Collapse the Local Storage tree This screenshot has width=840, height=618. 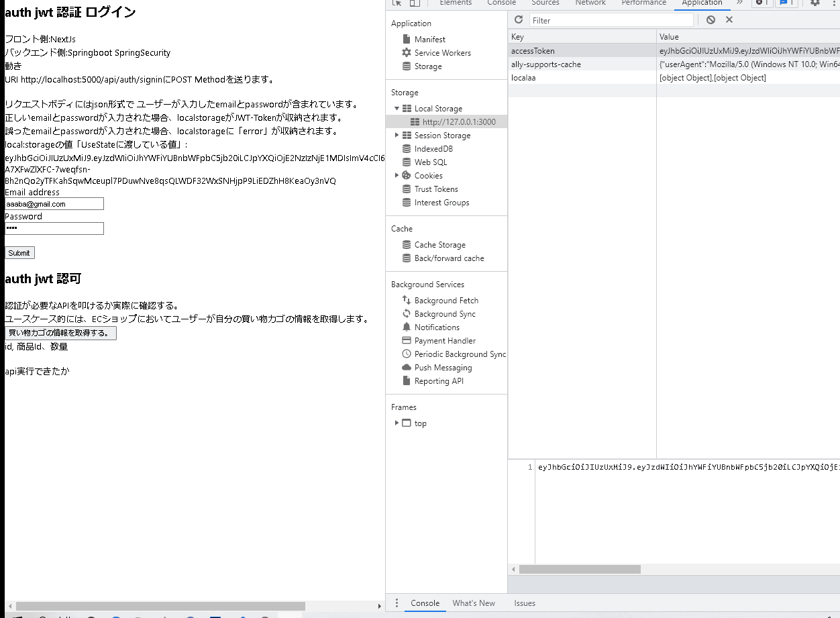(x=397, y=108)
